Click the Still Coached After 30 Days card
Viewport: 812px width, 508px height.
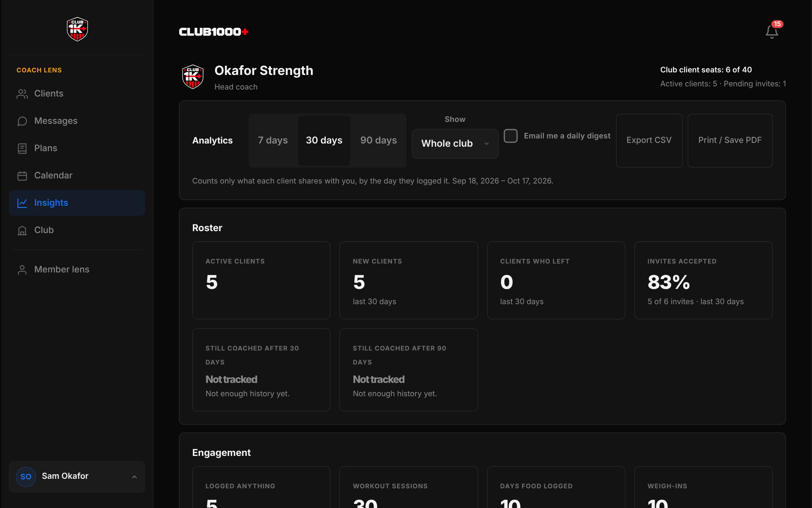[x=261, y=370]
